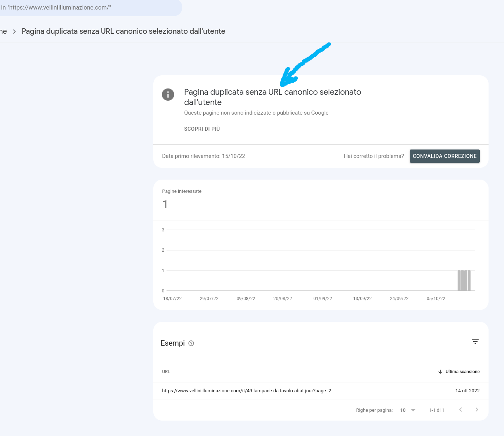The height and width of the screenshot is (436, 504).
Task: Select 10 in the rows per page control
Action: pyautogui.click(x=403, y=410)
